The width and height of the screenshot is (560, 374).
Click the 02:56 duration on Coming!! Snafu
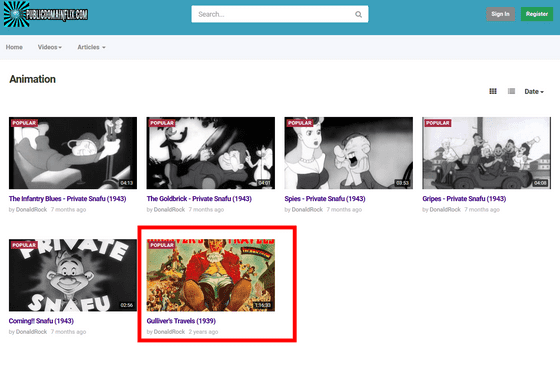[127, 305]
